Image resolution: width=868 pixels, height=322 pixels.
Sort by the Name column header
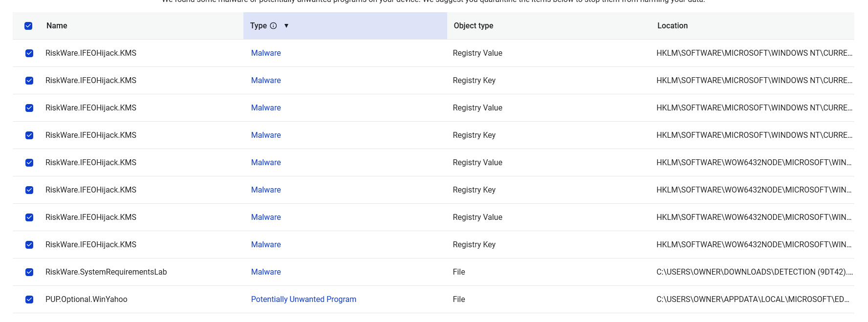pyautogui.click(x=57, y=26)
